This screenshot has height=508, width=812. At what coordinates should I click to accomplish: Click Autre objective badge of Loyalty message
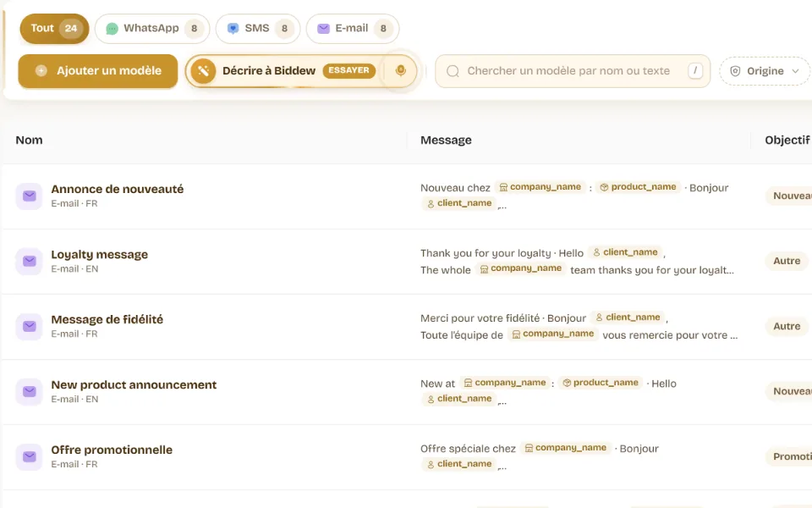pyautogui.click(x=787, y=262)
